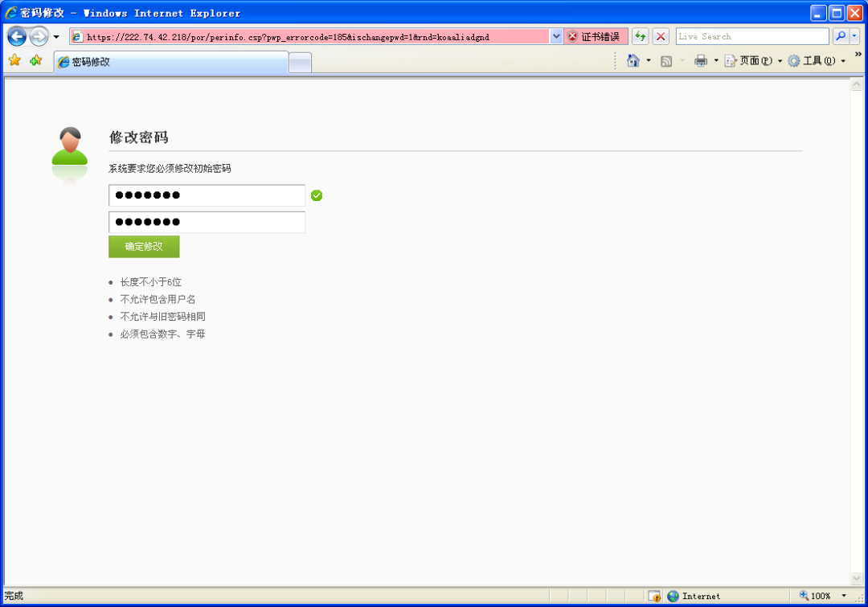This screenshot has height=607, width=868.
Task: Click the rule 不允许包含用户名
Action: pyautogui.click(x=158, y=299)
